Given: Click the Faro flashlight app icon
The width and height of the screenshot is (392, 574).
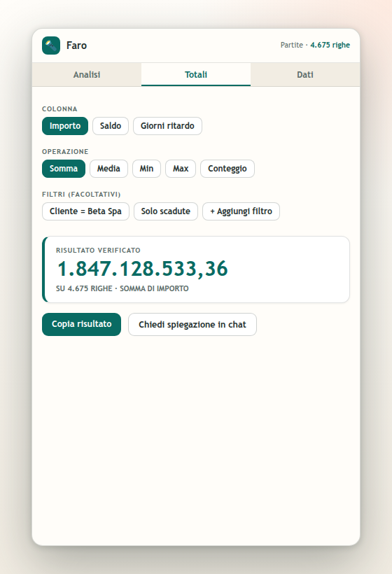Looking at the screenshot, I should [51, 45].
